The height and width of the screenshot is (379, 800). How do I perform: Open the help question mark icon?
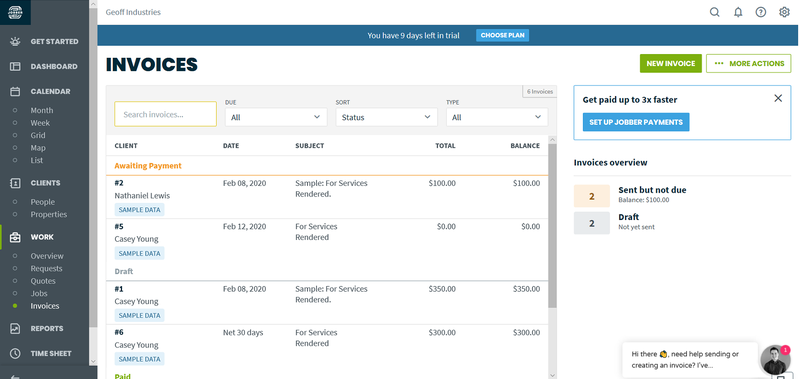pos(761,12)
